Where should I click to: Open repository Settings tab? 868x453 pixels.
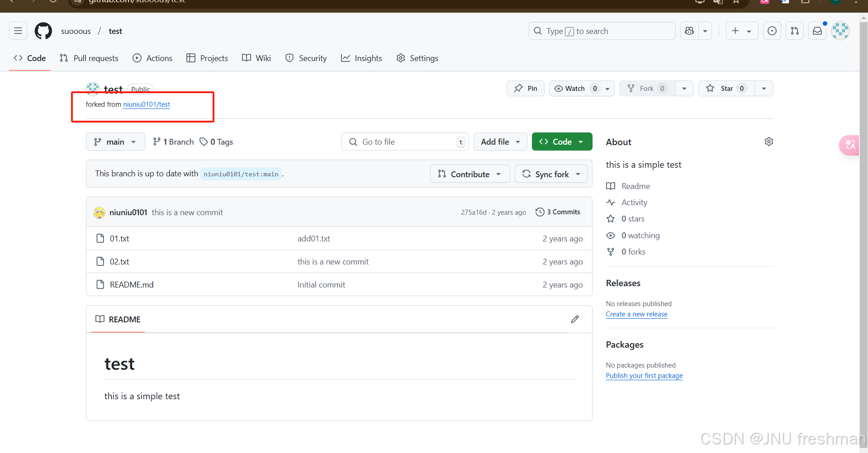[417, 58]
